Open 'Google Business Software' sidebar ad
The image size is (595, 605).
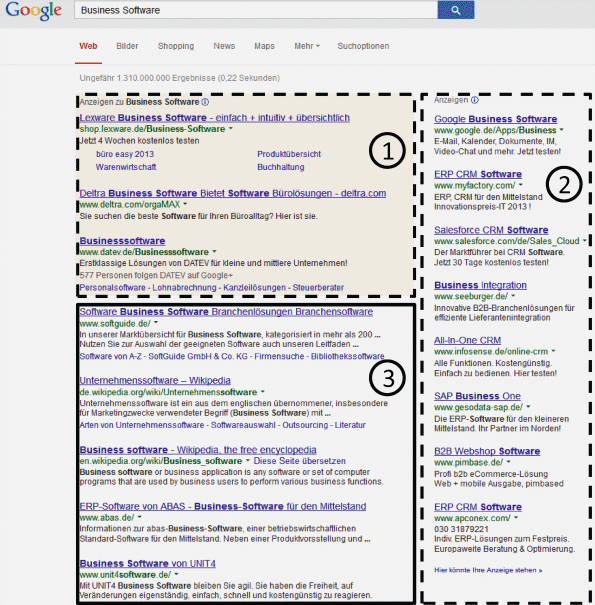(495, 119)
